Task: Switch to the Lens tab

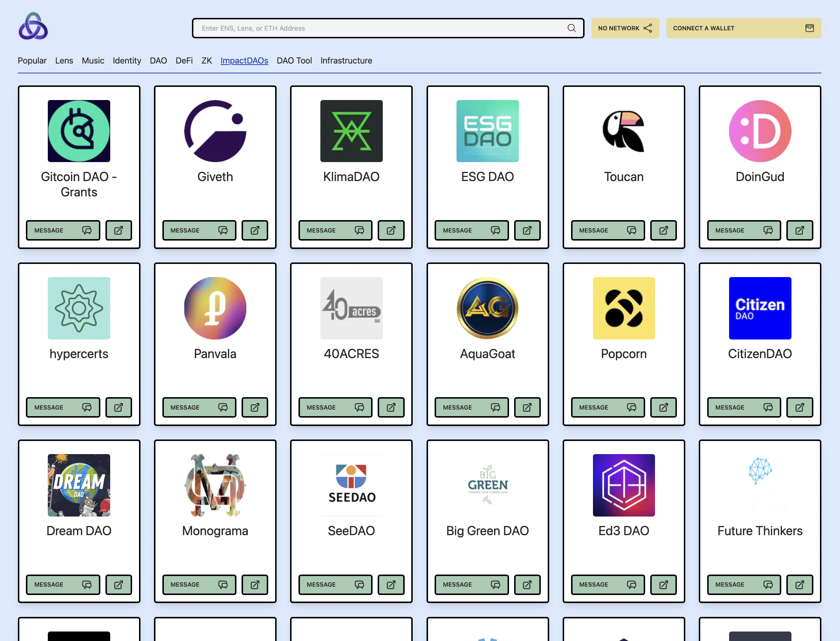Action: click(x=64, y=60)
